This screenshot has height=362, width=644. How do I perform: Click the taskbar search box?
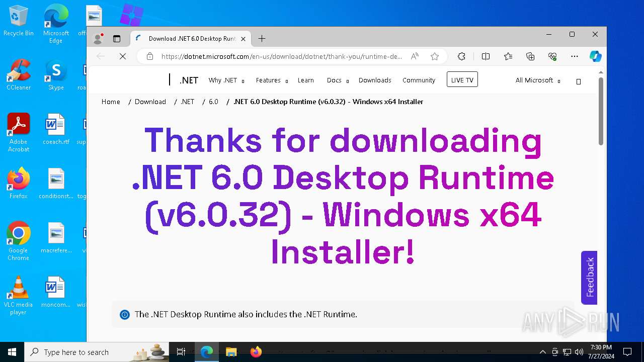[x=98, y=352]
